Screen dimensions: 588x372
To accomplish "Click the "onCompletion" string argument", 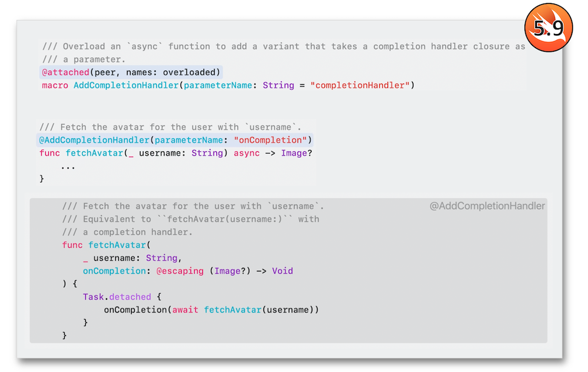I will click(270, 140).
